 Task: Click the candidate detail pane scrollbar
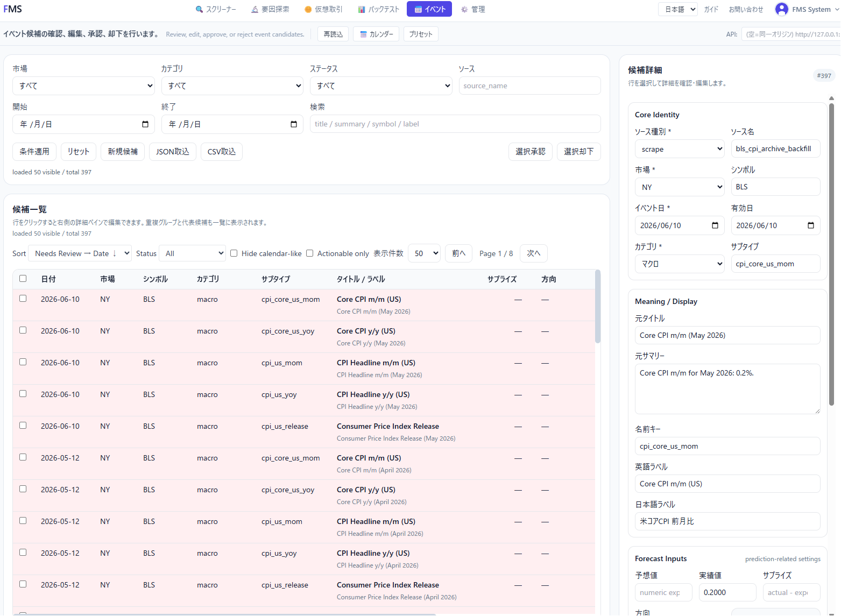(x=831, y=253)
